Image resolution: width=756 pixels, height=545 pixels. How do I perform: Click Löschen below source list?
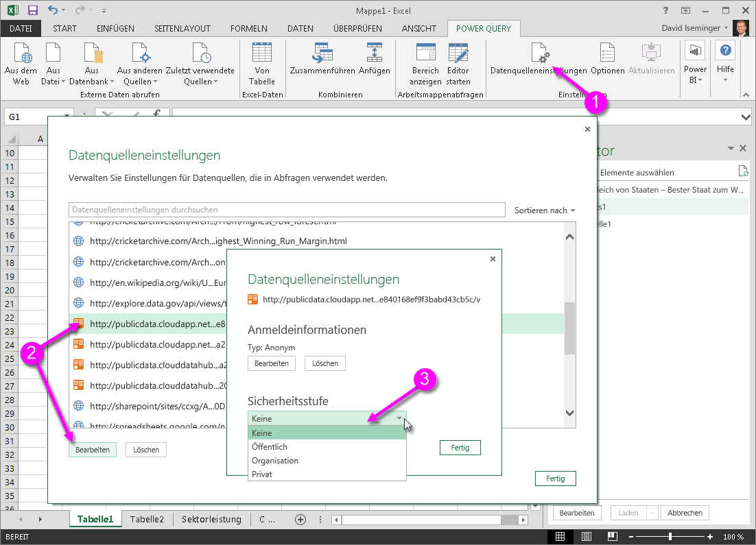(x=146, y=450)
